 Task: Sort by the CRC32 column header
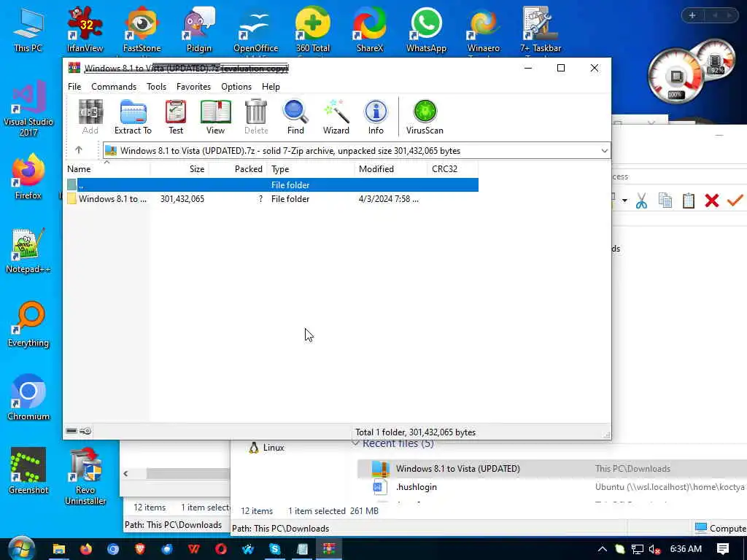click(453, 169)
